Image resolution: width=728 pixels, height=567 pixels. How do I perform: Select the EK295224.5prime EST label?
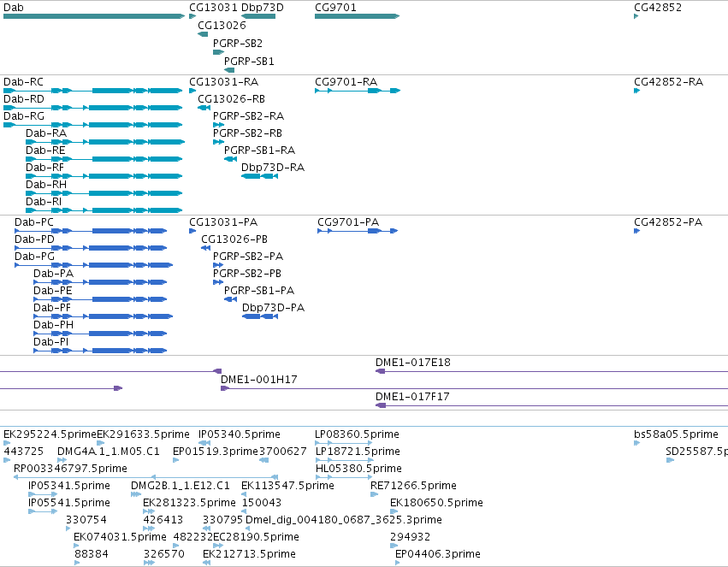pos(50,434)
